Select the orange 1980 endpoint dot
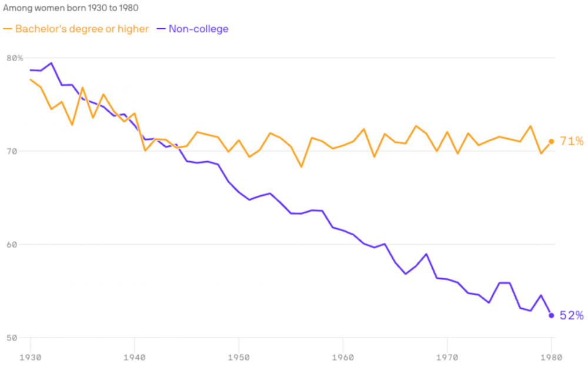 pyautogui.click(x=552, y=141)
